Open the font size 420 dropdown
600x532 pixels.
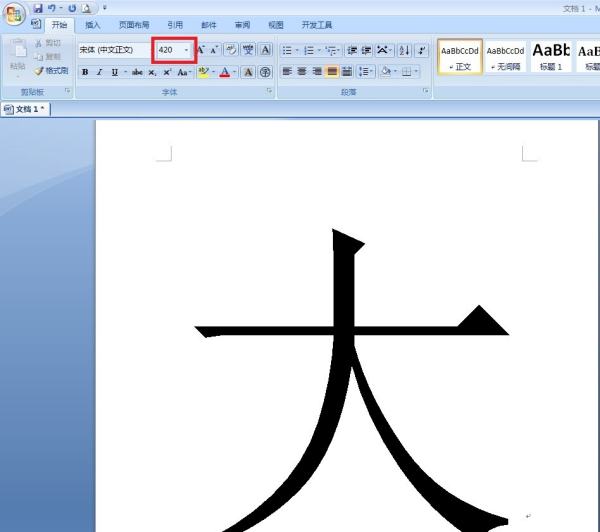(x=186, y=50)
